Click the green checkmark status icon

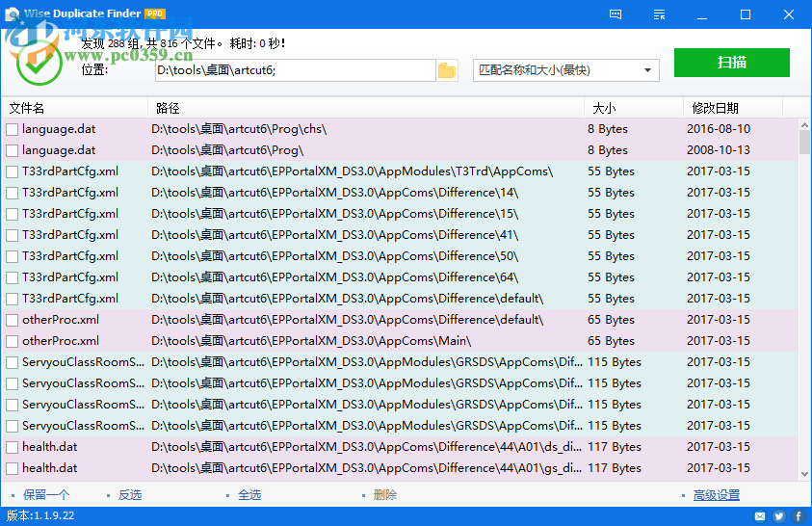[x=39, y=63]
